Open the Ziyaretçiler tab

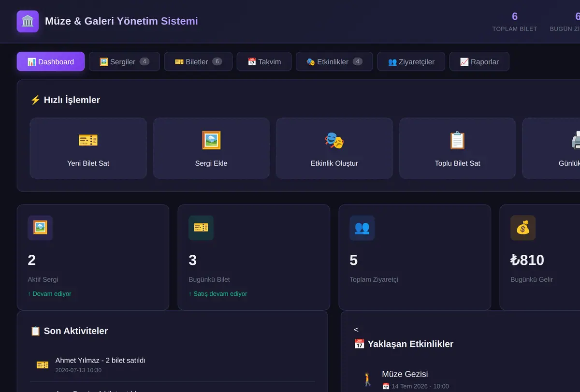pos(411,61)
